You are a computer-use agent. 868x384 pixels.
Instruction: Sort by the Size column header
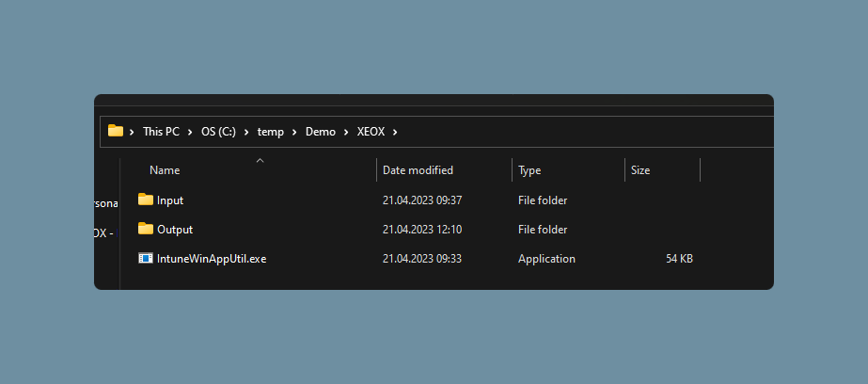pos(640,170)
